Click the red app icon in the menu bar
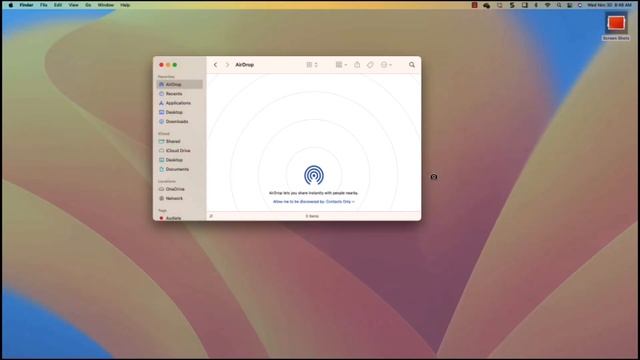This screenshot has height=360, width=640. [474, 5]
